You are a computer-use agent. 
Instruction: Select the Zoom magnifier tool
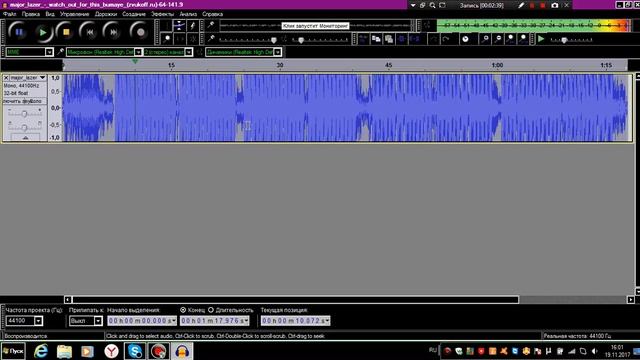pos(167,39)
